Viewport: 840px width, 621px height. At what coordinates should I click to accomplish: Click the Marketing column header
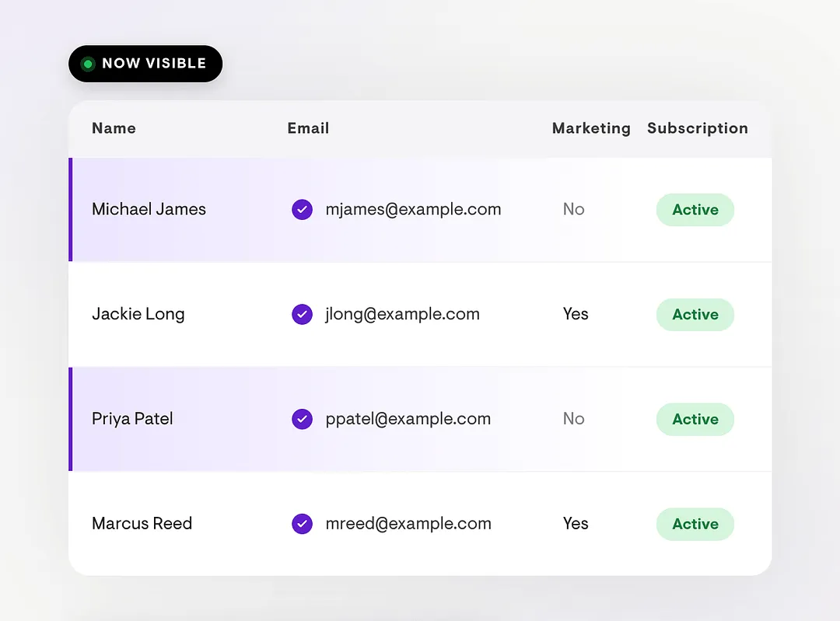[591, 128]
